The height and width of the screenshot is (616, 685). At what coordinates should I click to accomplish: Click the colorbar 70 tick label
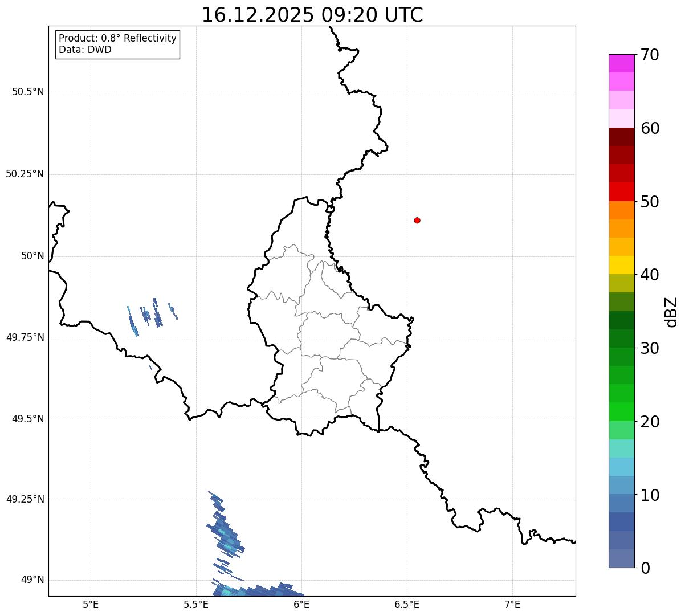[650, 55]
